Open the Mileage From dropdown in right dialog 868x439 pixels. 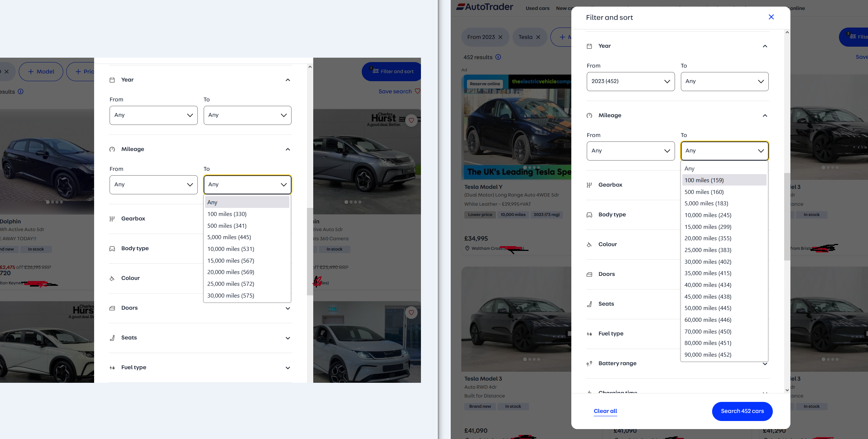click(x=631, y=151)
